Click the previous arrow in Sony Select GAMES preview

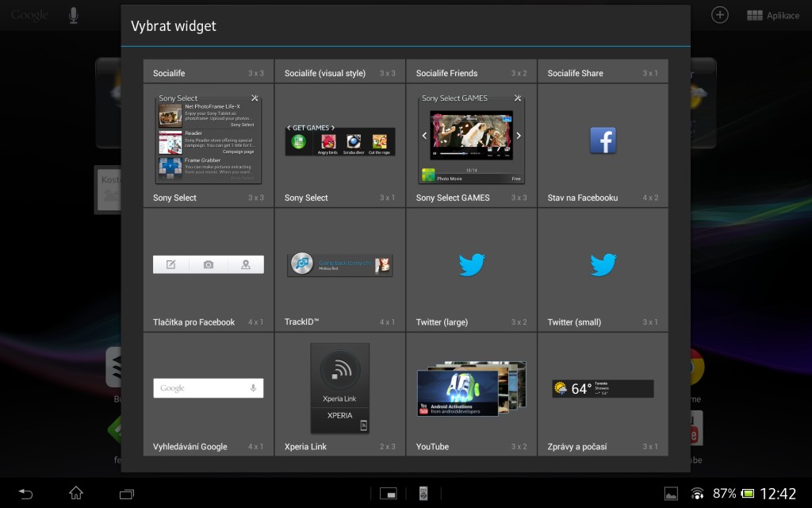[424, 135]
